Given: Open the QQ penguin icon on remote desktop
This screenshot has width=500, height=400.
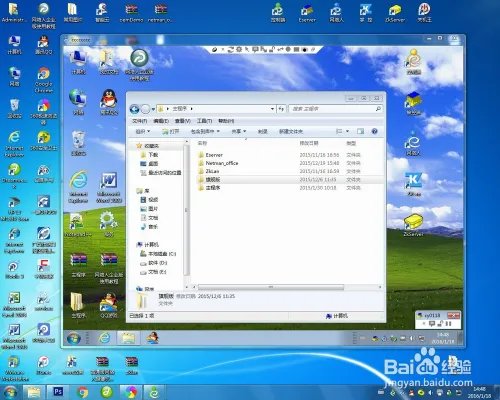Looking at the screenshot, I should tap(109, 102).
